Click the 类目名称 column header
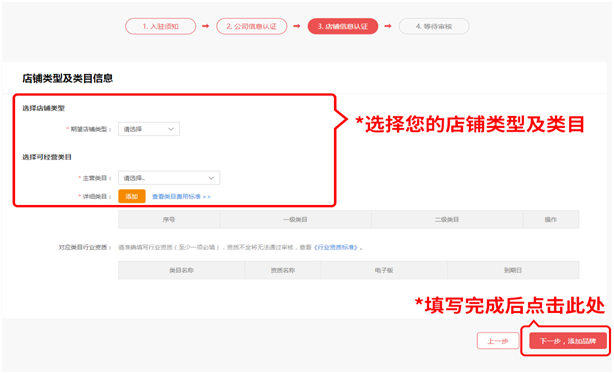 click(x=181, y=270)
